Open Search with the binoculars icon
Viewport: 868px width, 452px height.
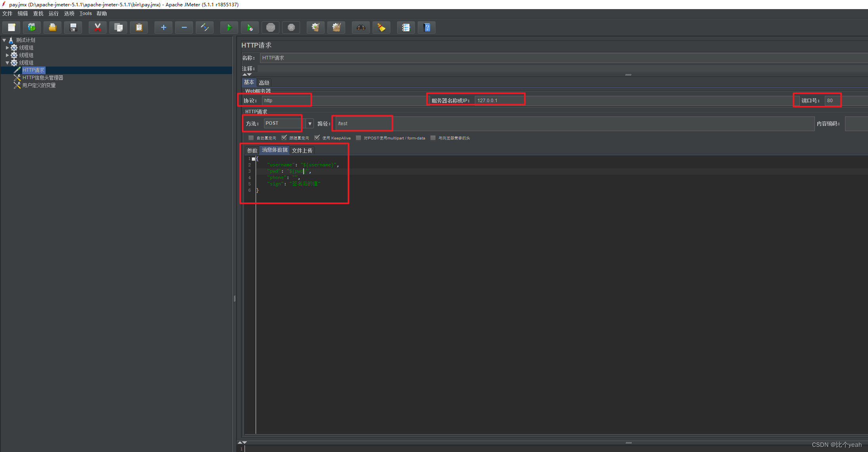[x=361, y=27]
